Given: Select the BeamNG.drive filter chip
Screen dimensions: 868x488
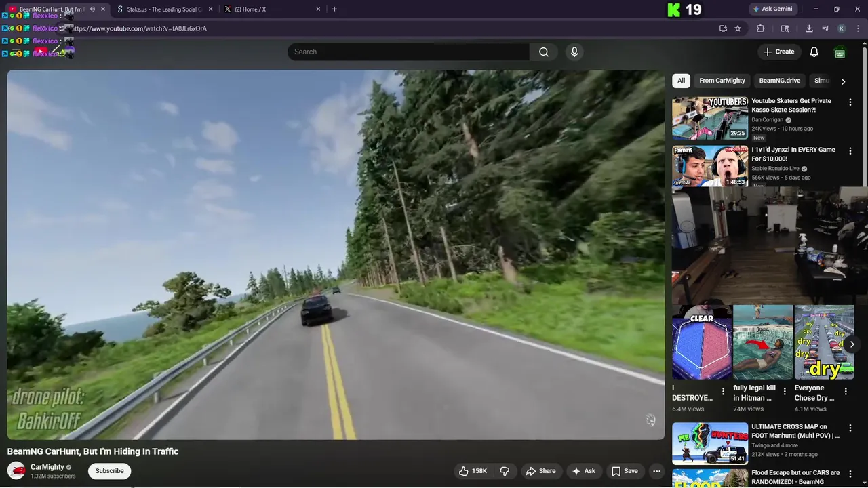Looking at the screenshot, I should tap(780, 81).
